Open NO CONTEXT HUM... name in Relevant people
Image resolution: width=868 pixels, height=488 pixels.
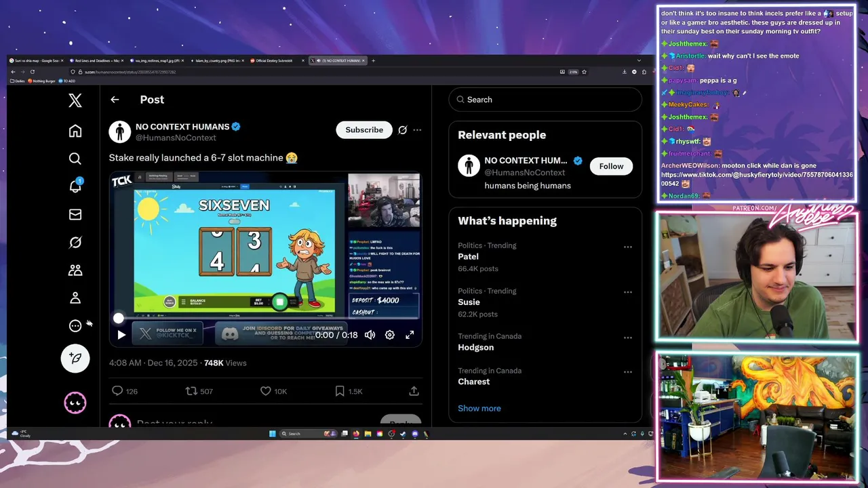click(x=526, y=161)
